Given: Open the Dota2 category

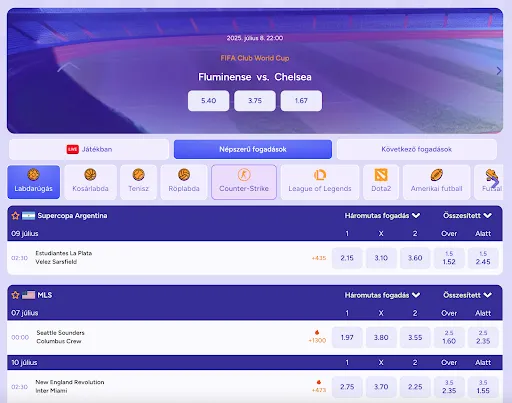Looking at the screenshot, I should click(x=381, y=182).
